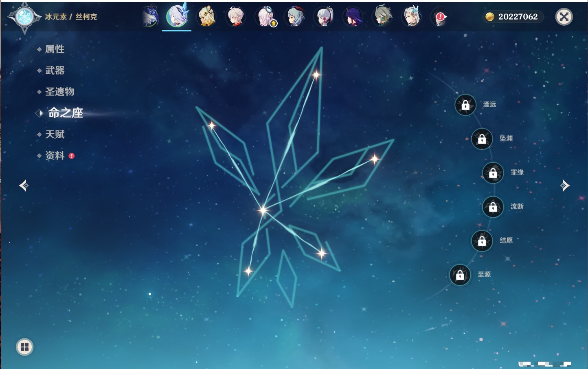Click the 流断 constellation label
588x369 pixels.
[517, 206]
